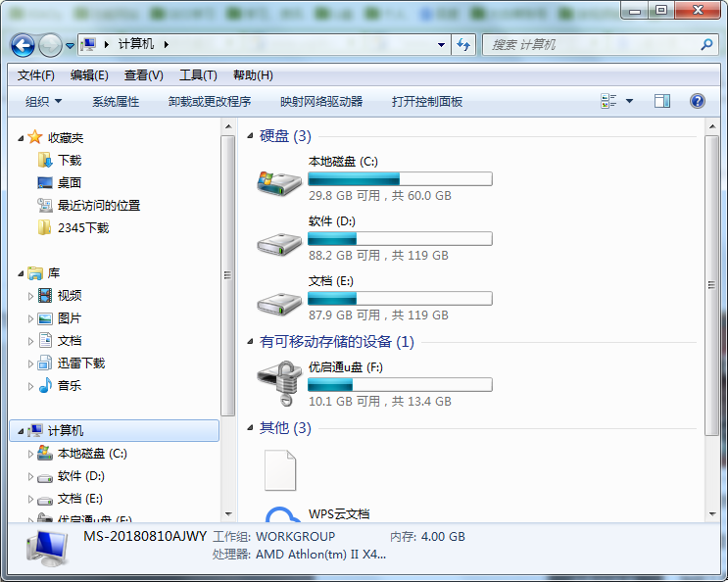Click the refresh button beside address bar
The width and height of the screenshot is (728, 582).
pyautogui.click(x=464, y=45)
